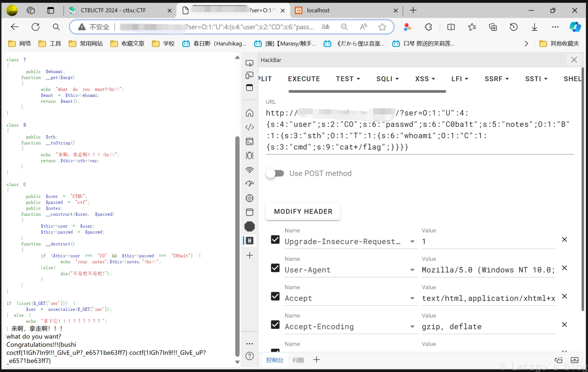Uncheck the Upgrade-Insecure-Requests header checkbox

[x=275, y=240]
